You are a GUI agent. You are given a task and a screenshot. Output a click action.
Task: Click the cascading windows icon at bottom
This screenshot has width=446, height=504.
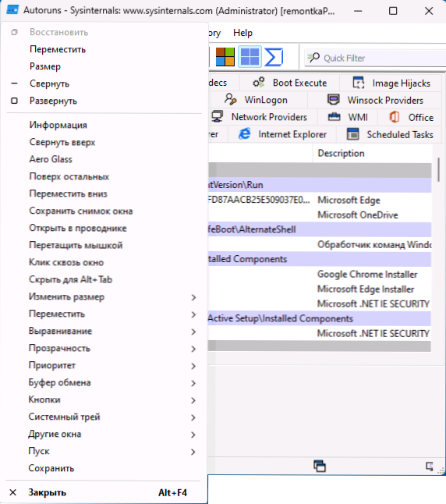tap(320, 466)
